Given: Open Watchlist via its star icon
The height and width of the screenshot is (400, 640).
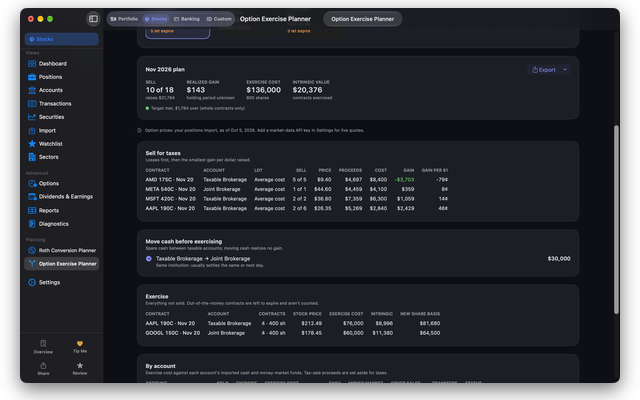Looking at the screenshot, I should pos(32,144).
